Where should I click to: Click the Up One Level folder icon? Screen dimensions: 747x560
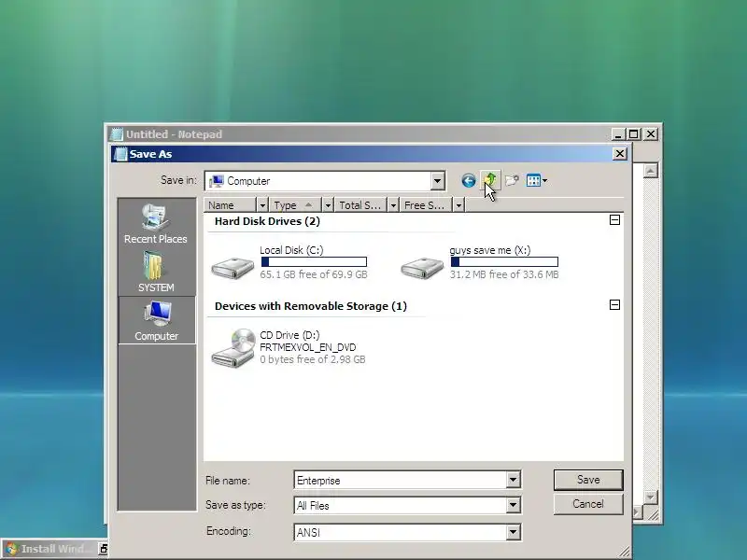tap(490, 180)
